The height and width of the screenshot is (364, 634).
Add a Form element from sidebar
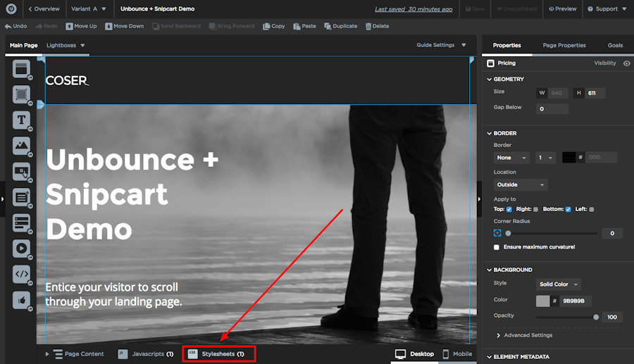click(21, 198)
